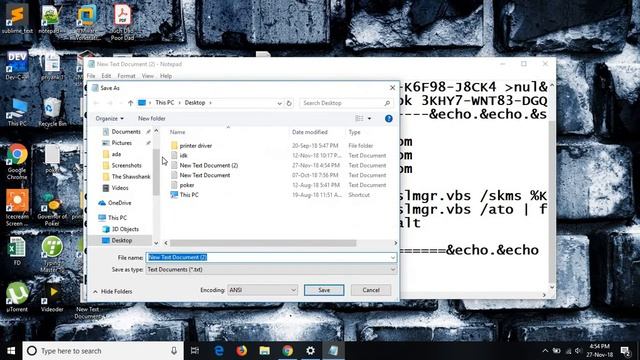640x360 pixels.
Task: Select OneDrive in the navigation pane
Action: (x=120, y=203)
